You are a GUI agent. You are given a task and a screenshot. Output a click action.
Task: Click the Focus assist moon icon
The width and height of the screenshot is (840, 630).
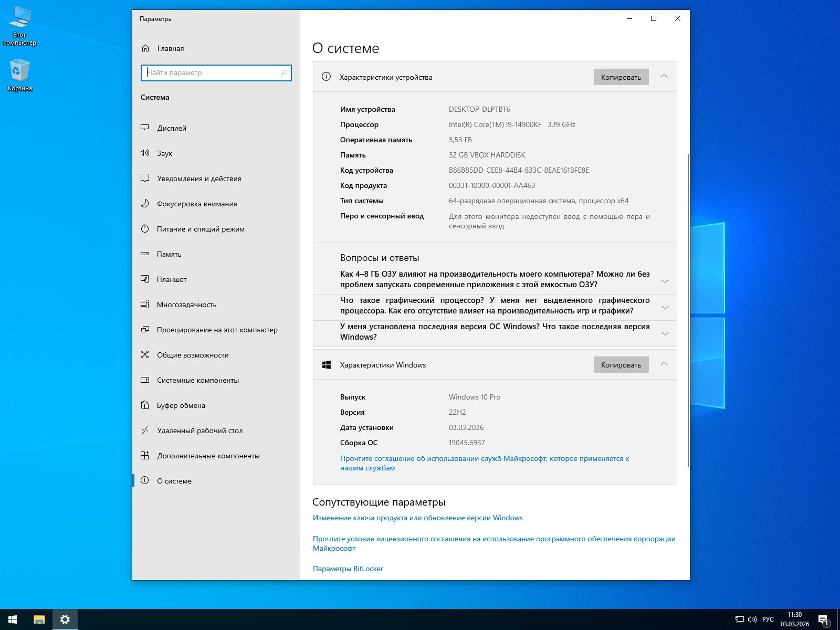click(145, 203)
